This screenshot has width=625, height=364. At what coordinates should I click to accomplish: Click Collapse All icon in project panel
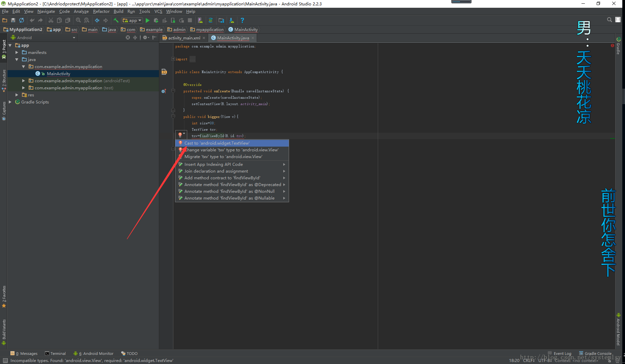coord(135,37)
